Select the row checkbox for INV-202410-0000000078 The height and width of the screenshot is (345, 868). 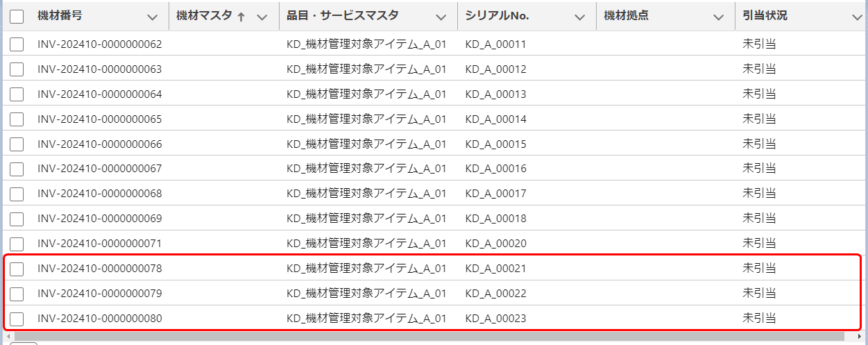point(17,269)
